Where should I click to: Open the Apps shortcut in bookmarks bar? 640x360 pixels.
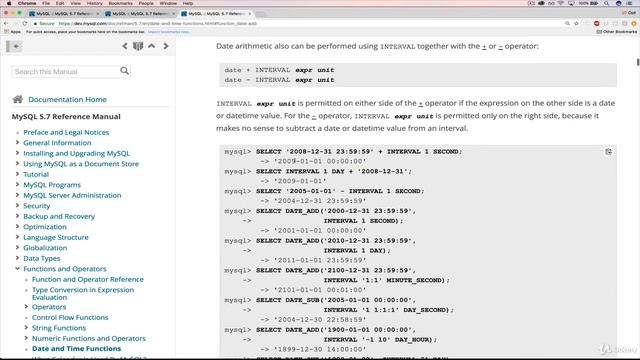pos(13,32)
